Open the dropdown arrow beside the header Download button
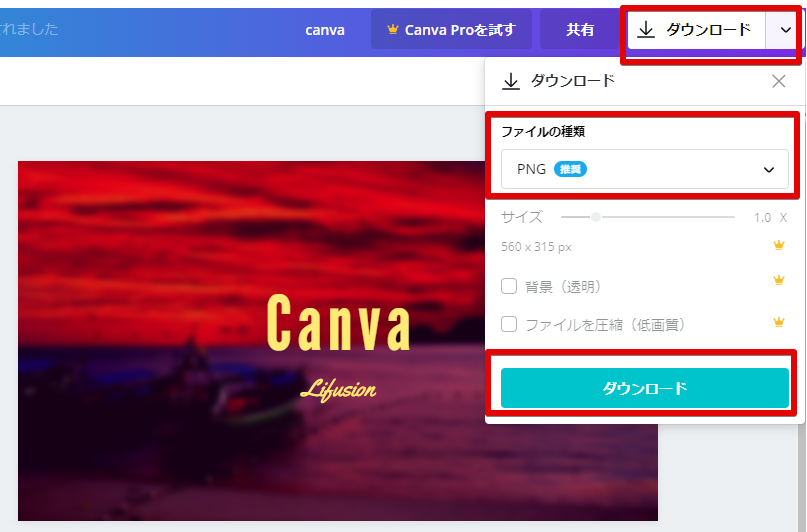The width and height of the screenshot is (807, 532). click(x=785, y=30)
